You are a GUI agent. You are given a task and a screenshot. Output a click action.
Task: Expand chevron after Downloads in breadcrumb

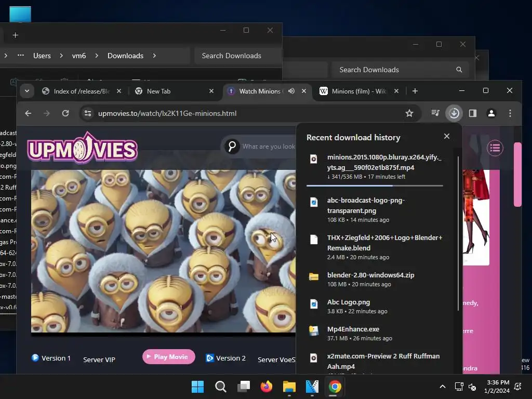tap(154, 55)
